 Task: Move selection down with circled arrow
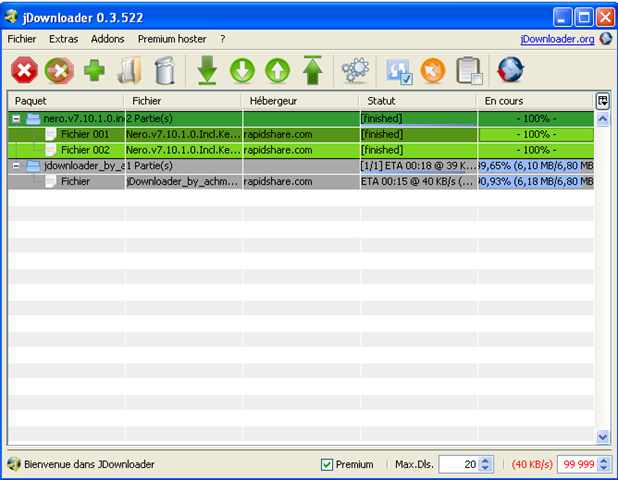point(242,71)
